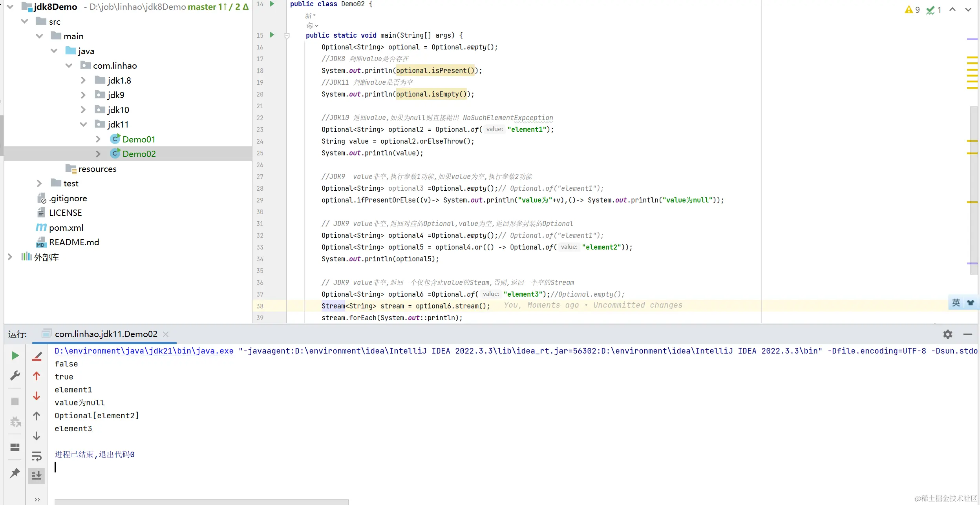Rerun the program with the green Run icon
Image resolution: width=980 pixels, height=505 pixels.
click(x=15, y=356)
